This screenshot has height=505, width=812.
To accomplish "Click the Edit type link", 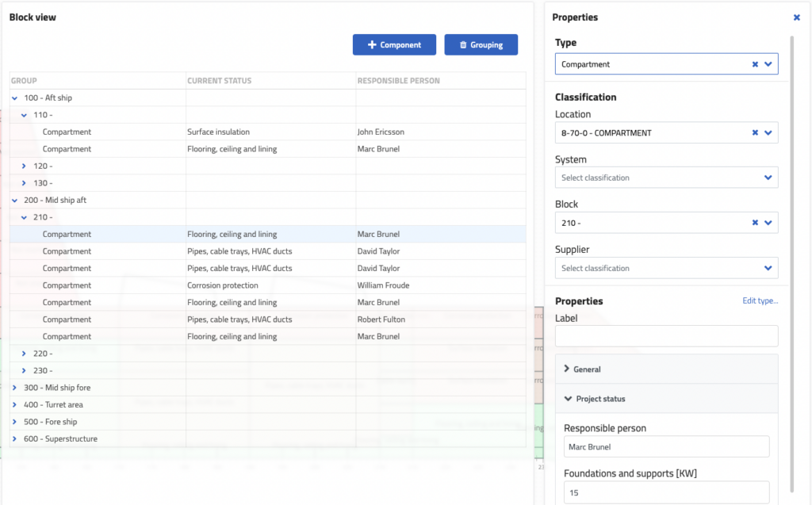I will pos(760,300).
